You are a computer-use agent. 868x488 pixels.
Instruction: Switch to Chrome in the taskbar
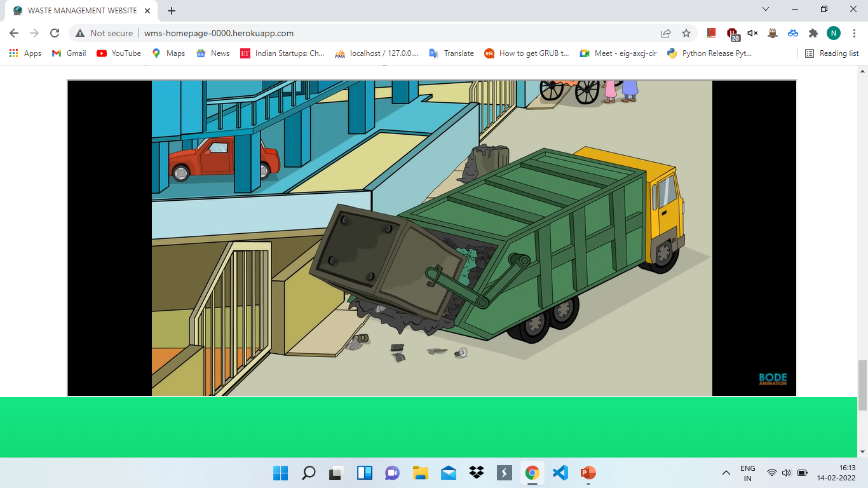[532, 473]
